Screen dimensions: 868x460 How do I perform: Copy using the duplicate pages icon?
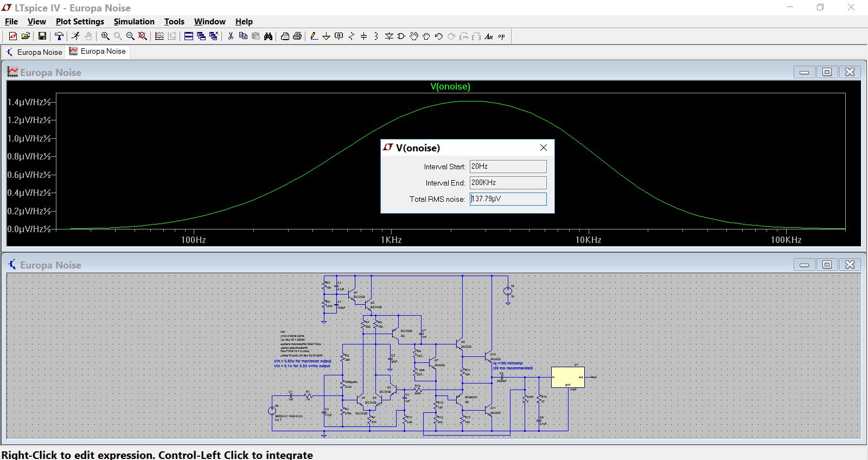coord(243,36)
